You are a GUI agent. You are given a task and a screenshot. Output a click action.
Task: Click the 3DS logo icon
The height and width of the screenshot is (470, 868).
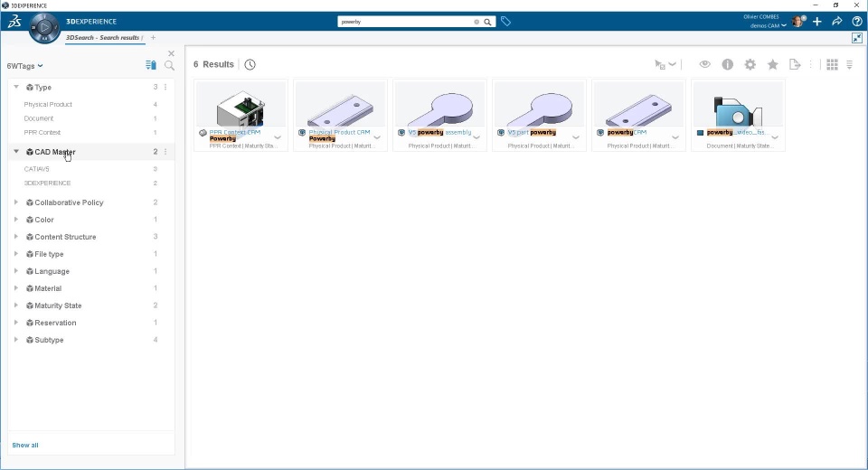tap(14, 22)
